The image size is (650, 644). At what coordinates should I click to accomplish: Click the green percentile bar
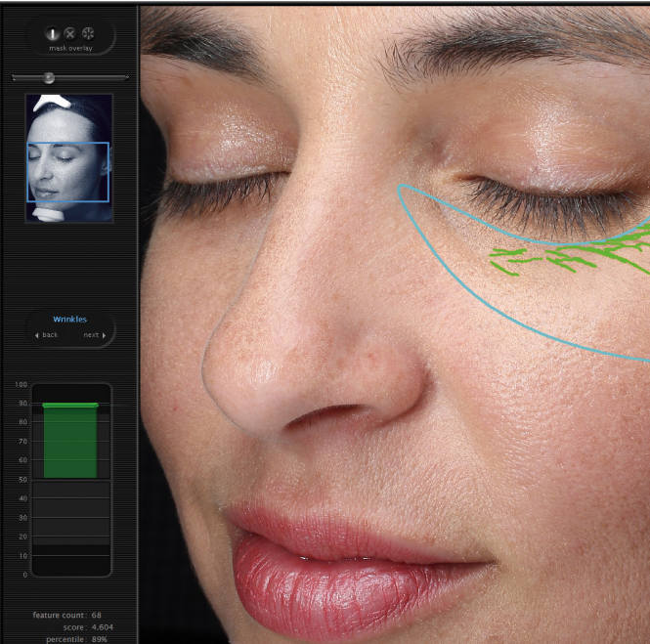[x=70, y=442]
